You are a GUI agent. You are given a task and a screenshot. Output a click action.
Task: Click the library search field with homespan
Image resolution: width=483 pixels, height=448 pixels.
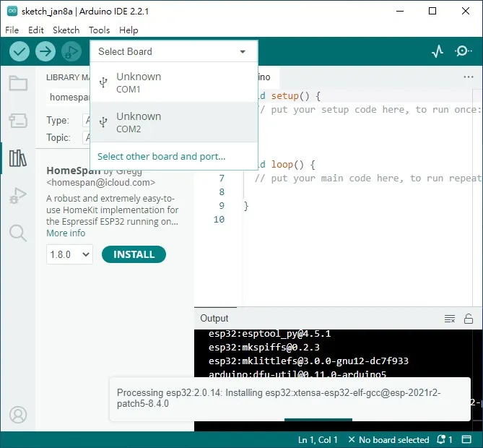(x=69, y=97)
